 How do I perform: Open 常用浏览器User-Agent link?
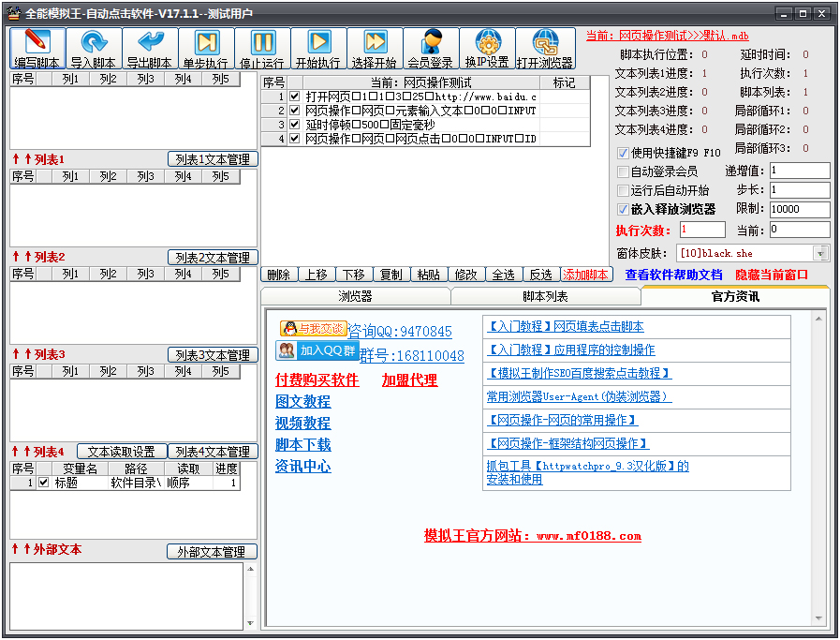(x=579, y=396)
